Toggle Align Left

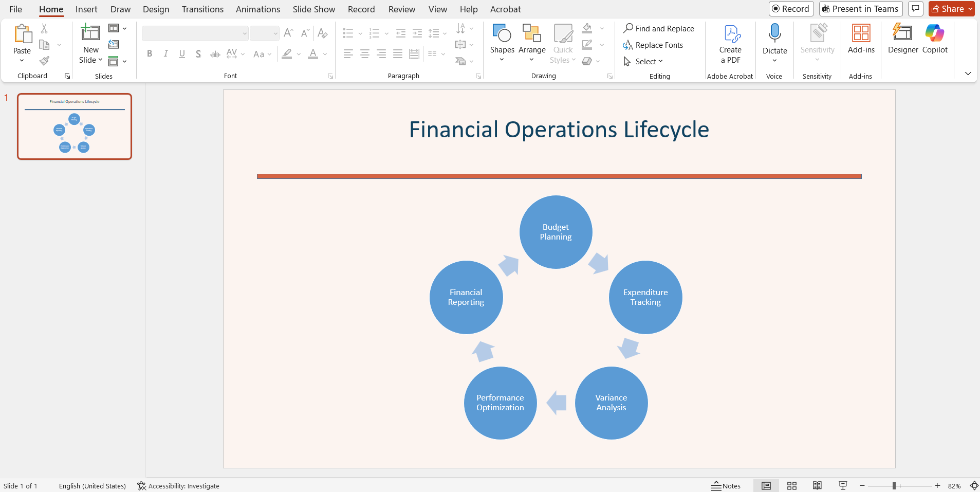[348, 53]
